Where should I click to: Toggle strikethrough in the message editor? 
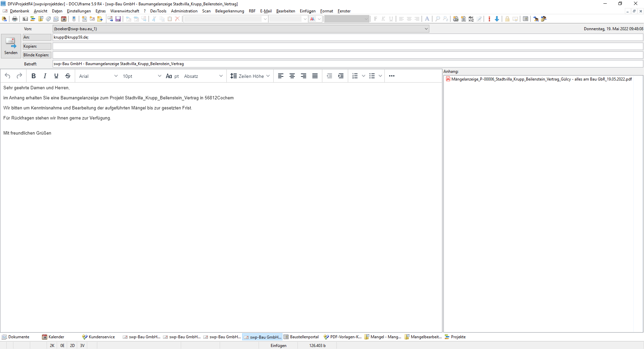[68, 76]
